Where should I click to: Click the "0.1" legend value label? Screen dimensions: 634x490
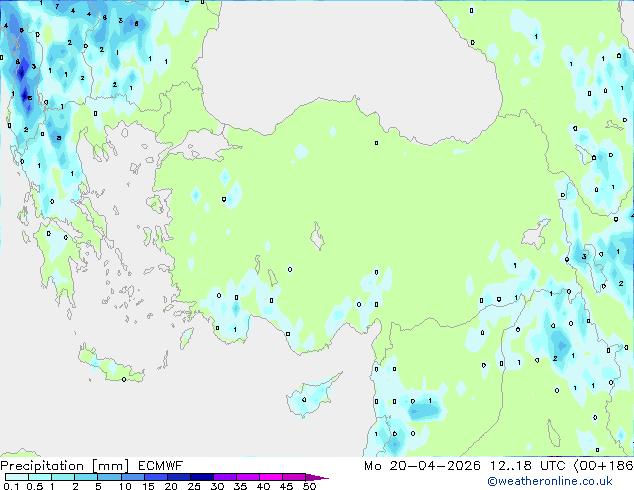(x=11, y=486)
